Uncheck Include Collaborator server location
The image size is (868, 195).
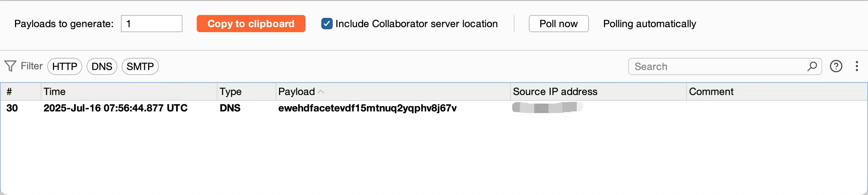pos(327,24)
